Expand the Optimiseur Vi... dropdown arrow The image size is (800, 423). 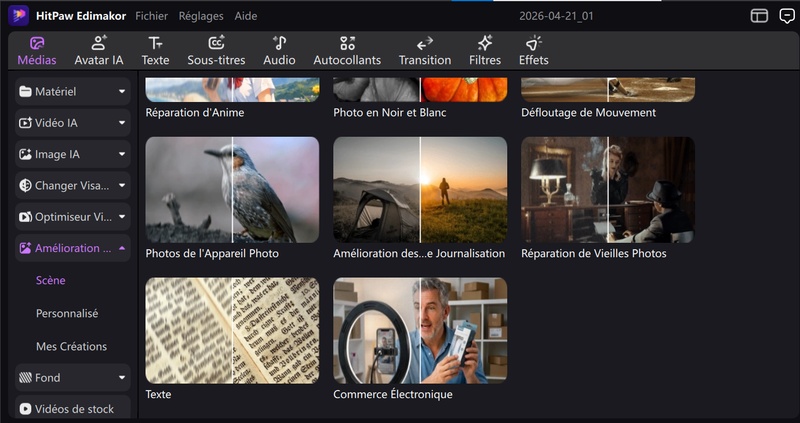tap(122, 217)
